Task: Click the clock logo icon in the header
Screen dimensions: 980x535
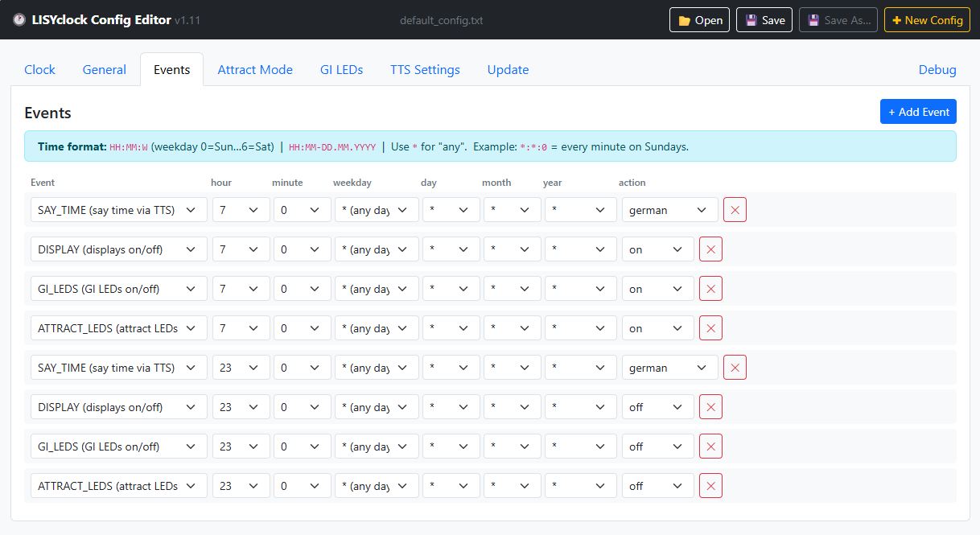Action: pyautogui.click(x=19, y=19)
